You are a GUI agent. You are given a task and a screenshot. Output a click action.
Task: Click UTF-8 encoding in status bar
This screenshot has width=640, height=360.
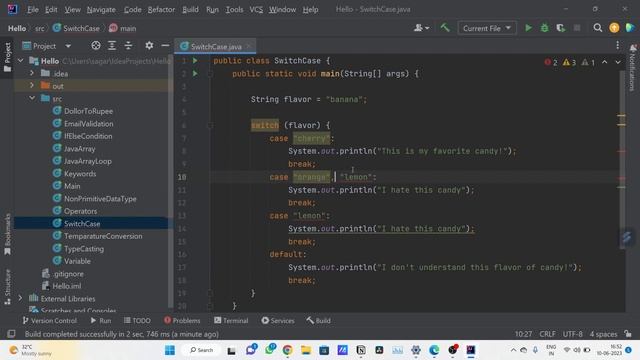coord(573,334)
